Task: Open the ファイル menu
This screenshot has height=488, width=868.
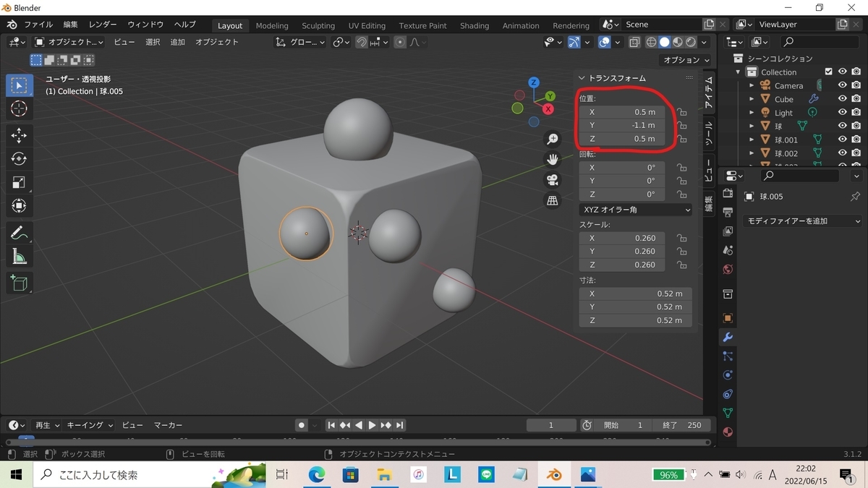Action: click(x=38, y=25)
